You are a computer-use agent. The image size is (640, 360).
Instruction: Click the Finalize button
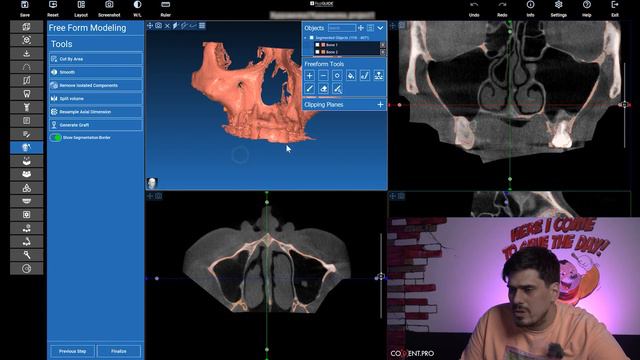[119, 351]
